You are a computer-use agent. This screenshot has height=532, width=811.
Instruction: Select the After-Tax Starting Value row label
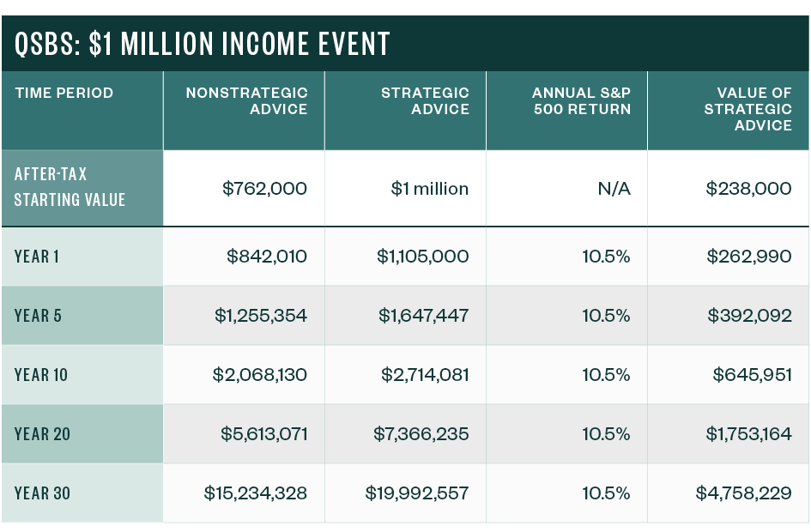point(70,187)
